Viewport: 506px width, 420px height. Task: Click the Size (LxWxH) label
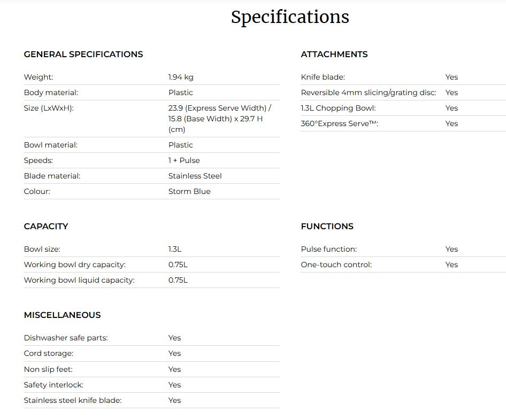click(49, 108)
